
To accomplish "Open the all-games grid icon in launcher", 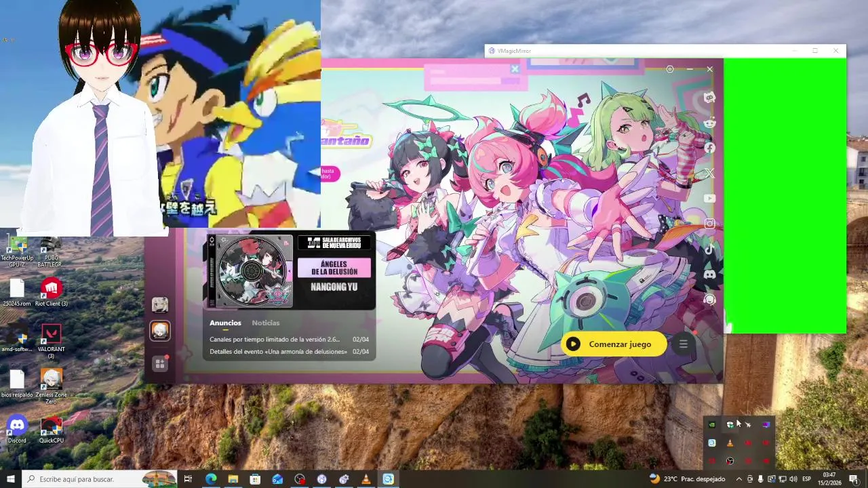I will [x=160, y=364].
